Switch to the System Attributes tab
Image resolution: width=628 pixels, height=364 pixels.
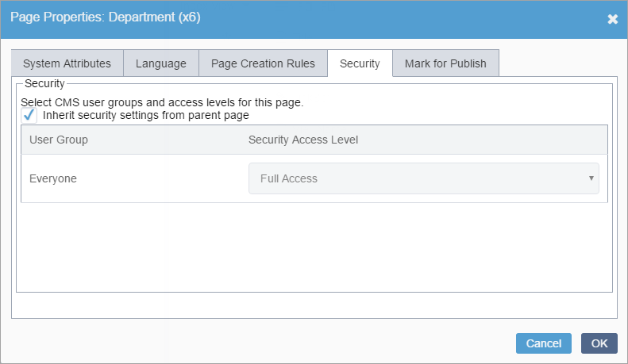[67, 63]
